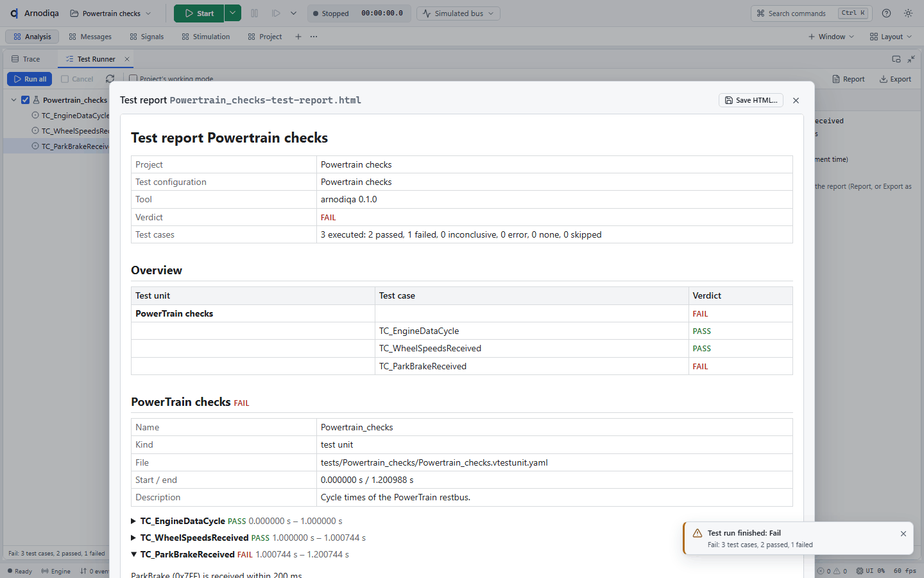Select TC_ParkBrakeReceived in the test tree
The width and height of the screenshot is (924, 578).
tap(74, 146)
